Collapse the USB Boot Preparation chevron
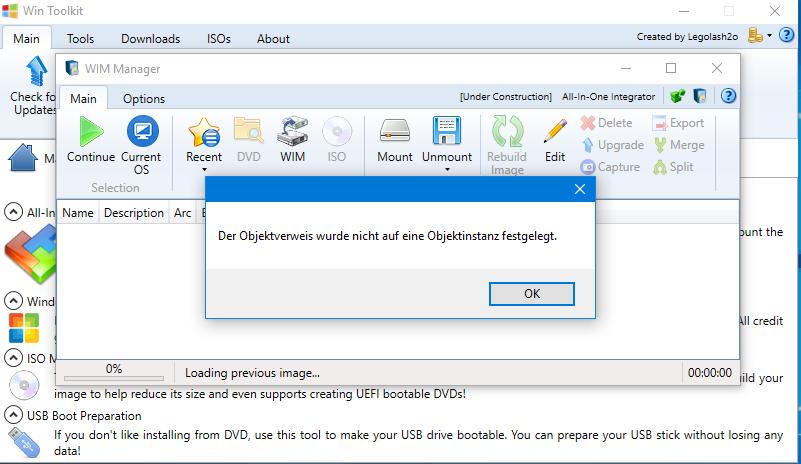801x464 pixels. pyautogui.click(x=13, y=415)
